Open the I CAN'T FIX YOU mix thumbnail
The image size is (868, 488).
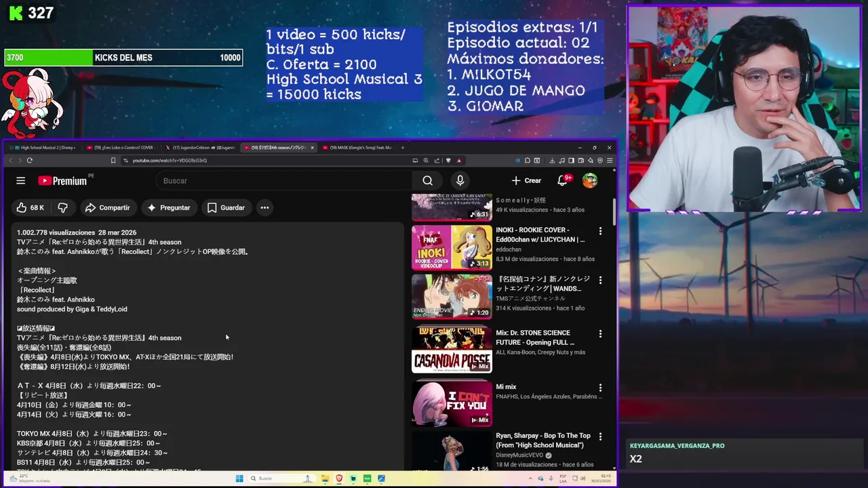452,404
